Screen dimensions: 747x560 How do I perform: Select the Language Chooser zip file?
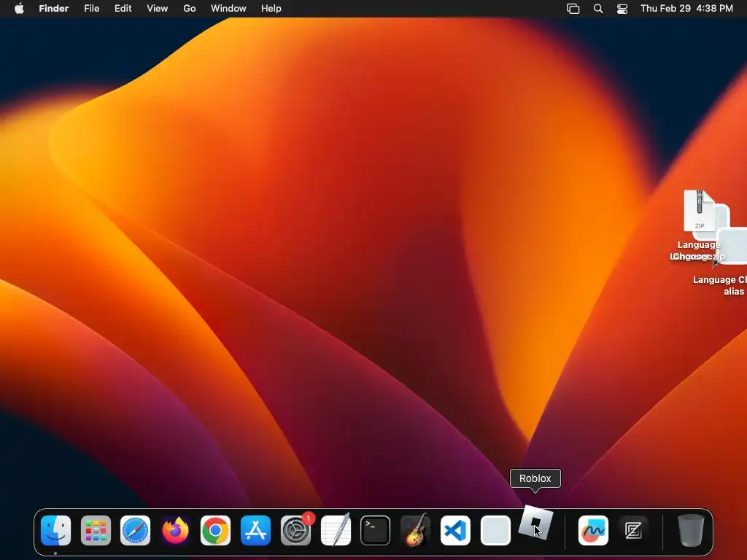coord(699,211)
